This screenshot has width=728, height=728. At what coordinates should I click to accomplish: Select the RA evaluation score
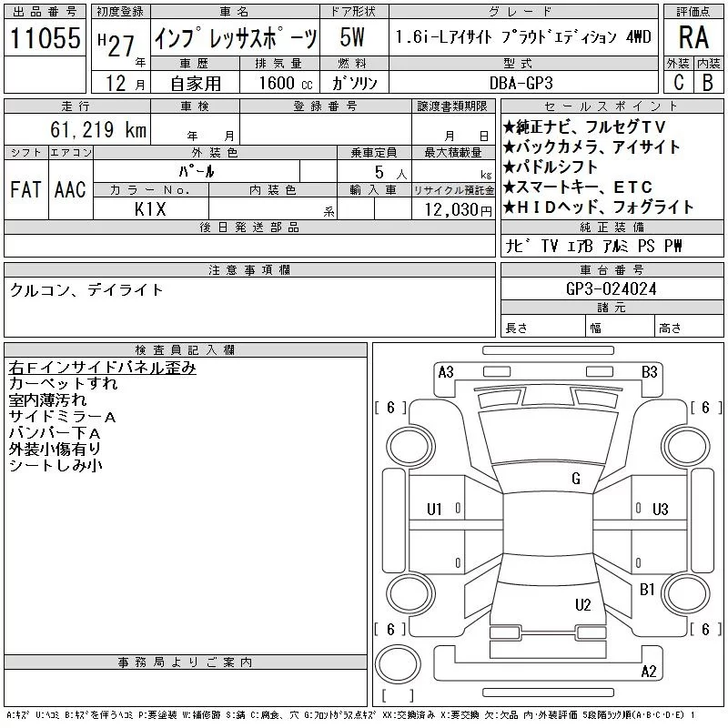[x=693, y=37]
